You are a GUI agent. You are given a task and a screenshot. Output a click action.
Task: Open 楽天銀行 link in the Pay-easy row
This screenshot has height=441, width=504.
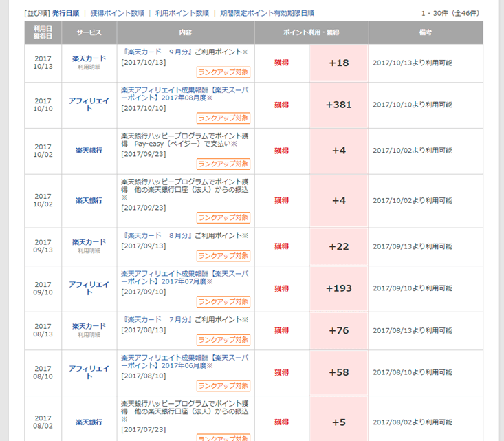coord(89,151)
